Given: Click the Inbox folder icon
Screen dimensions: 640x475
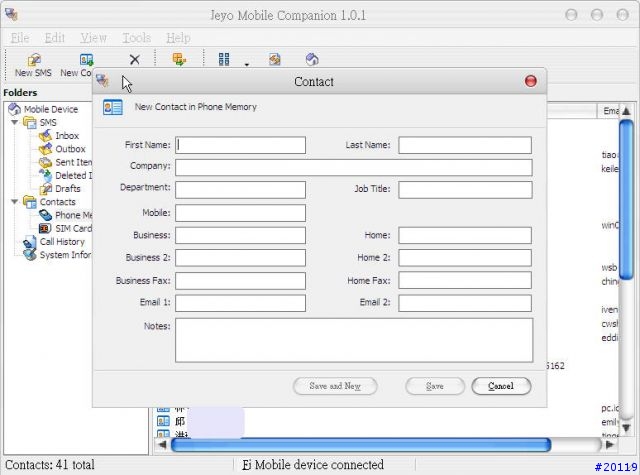Looking at the screenshot, I should pyautogui.click(x=45, y=135).
